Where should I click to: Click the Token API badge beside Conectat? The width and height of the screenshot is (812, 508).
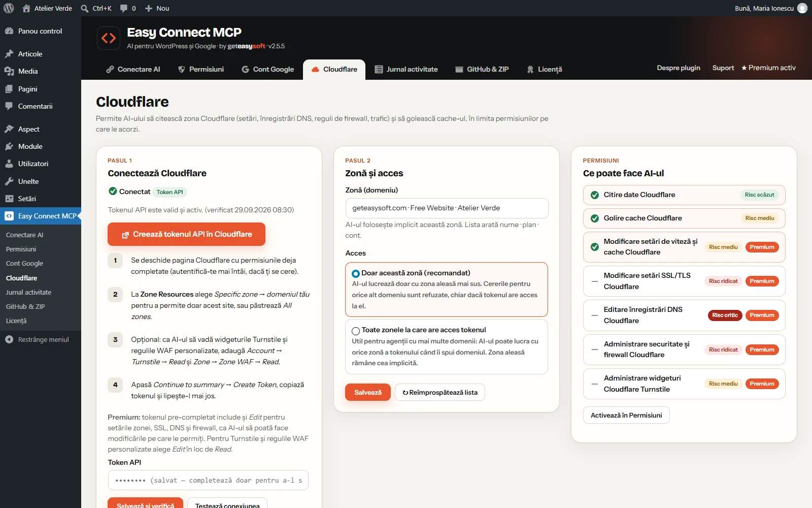tap(170, 192)
